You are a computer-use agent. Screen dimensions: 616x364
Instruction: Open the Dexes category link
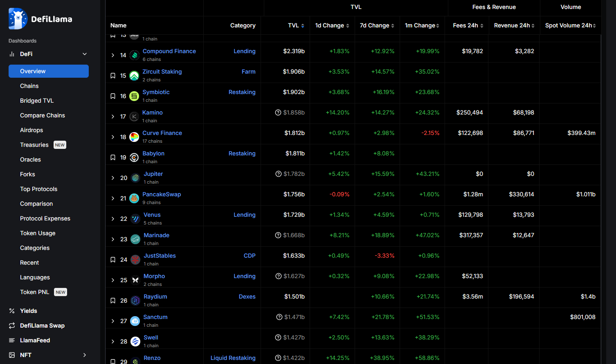pos(247,297)
